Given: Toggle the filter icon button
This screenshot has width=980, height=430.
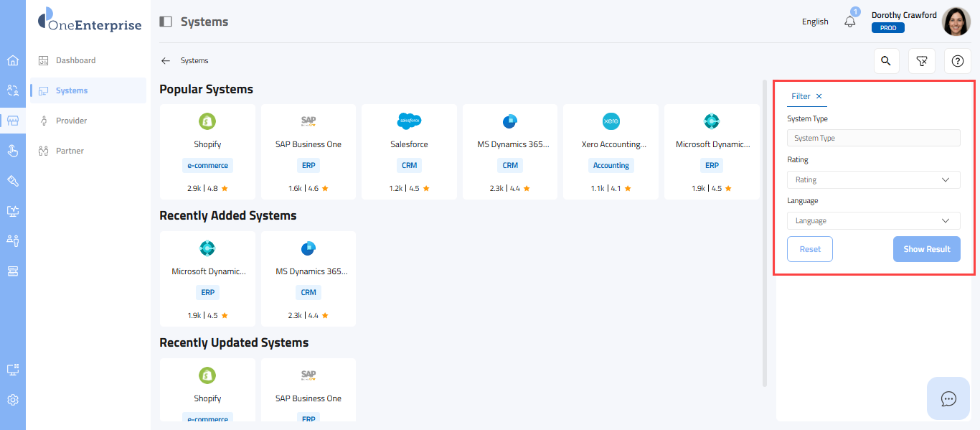Looking at the screenshot, I should (x=922, y=61).
